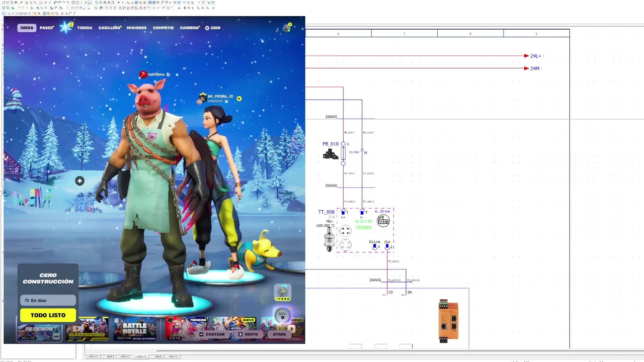644x362 pixels.
Task: Select the green TP2001 part text
Action: [363, 228]
